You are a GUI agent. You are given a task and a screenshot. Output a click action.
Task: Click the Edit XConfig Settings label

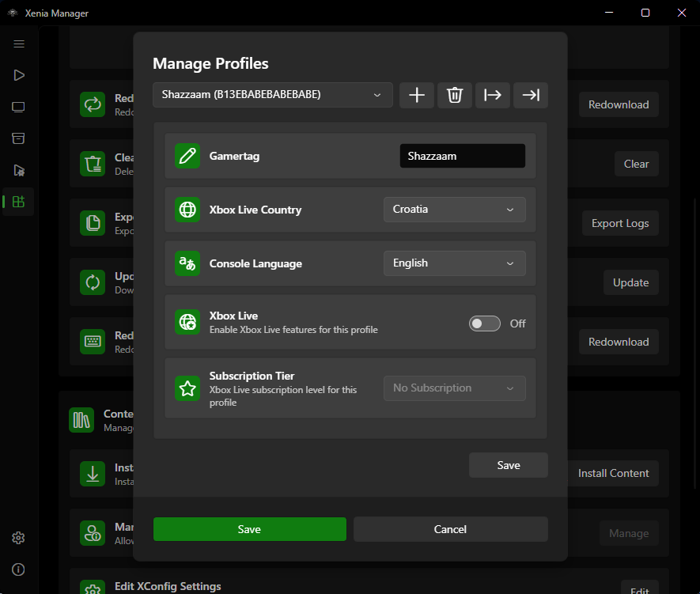[x=168, y=586]
